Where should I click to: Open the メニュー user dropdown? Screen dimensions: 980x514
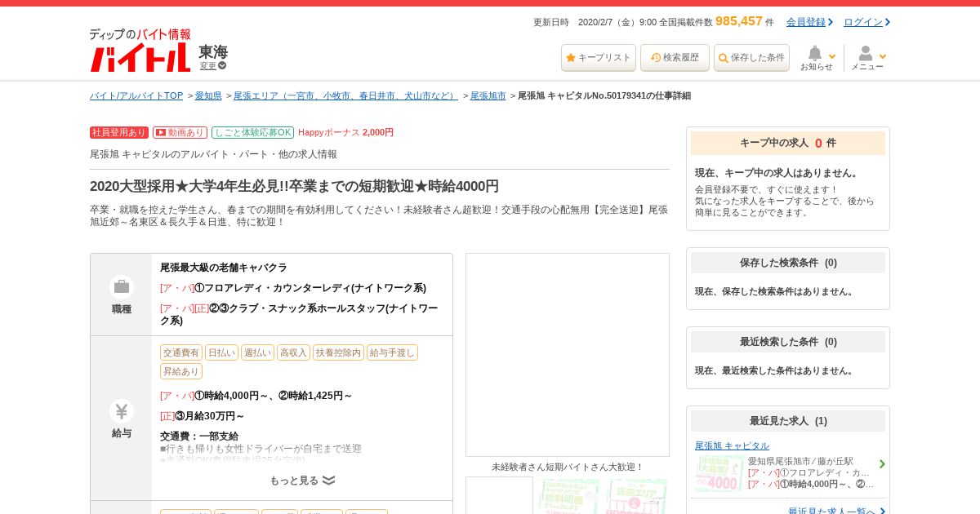(x=867, y=58)
